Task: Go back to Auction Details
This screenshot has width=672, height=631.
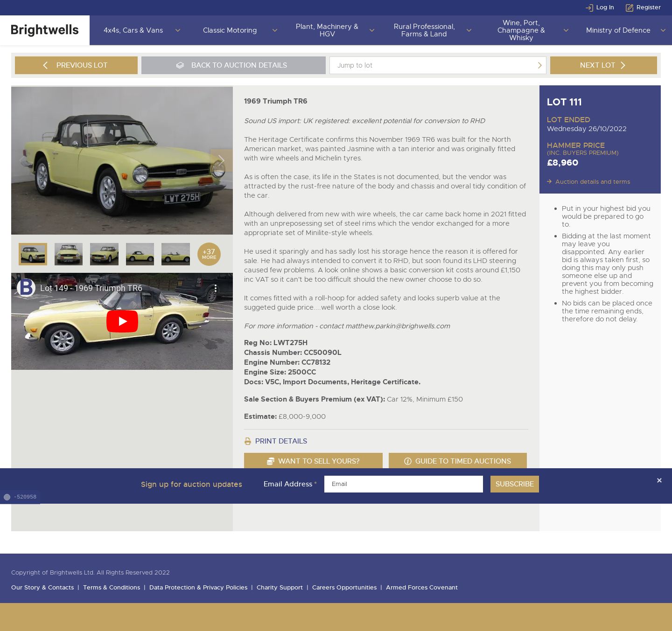Action: pyautogui.click(x=233, y=65)
